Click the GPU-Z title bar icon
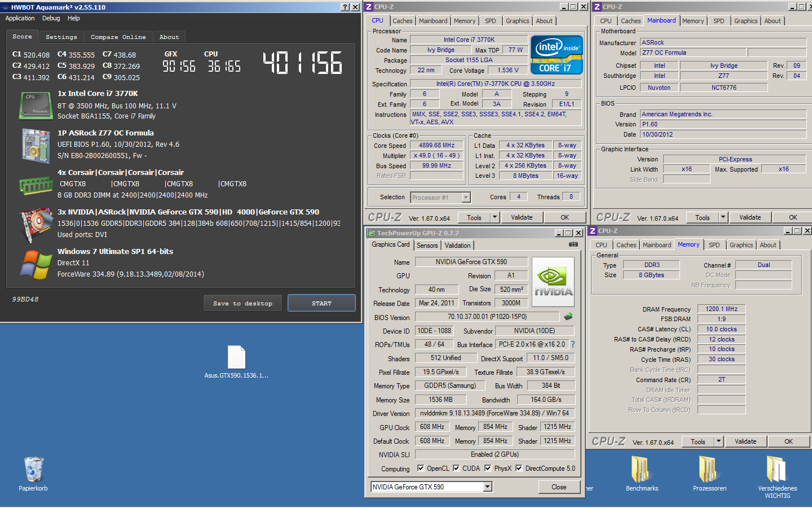This screenshot has height=508, width=812. pos(372,233)
